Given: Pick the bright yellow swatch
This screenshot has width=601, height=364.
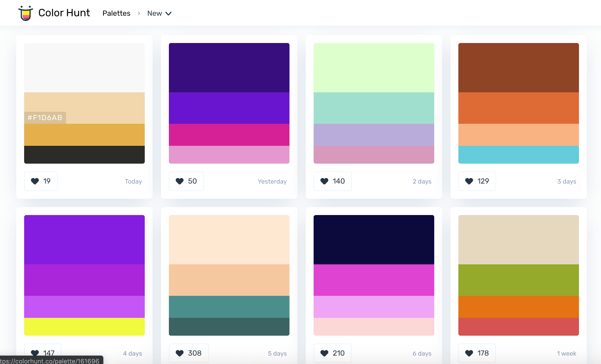Looking at the screenshot, I should (84, 326).
